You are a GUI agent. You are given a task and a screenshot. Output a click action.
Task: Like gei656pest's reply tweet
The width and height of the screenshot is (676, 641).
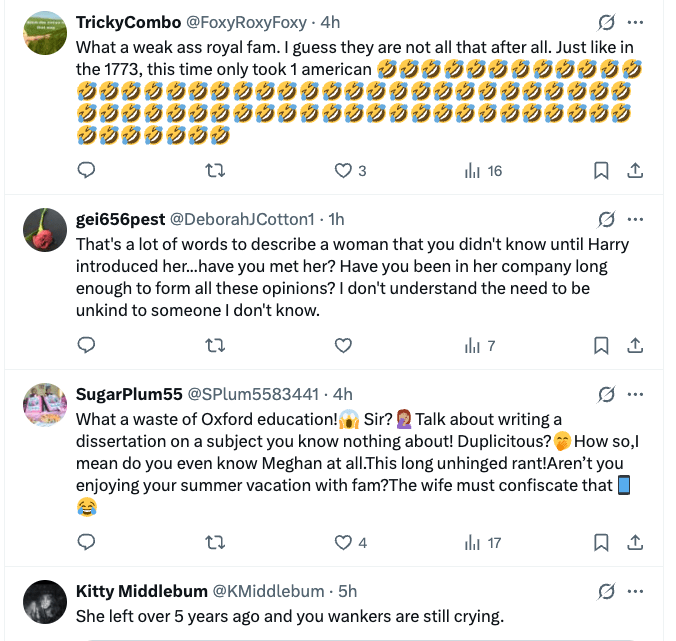[x=343, y=346]
